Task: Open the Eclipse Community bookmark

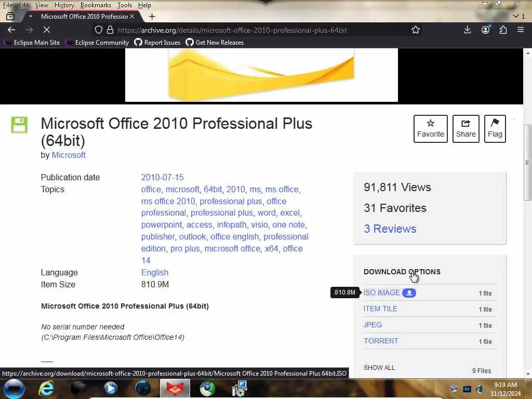Action: (97, 43)
